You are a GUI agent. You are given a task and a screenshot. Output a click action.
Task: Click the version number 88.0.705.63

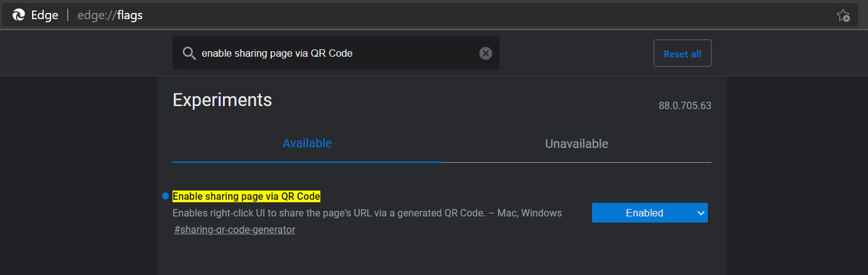tap(684, 106)
